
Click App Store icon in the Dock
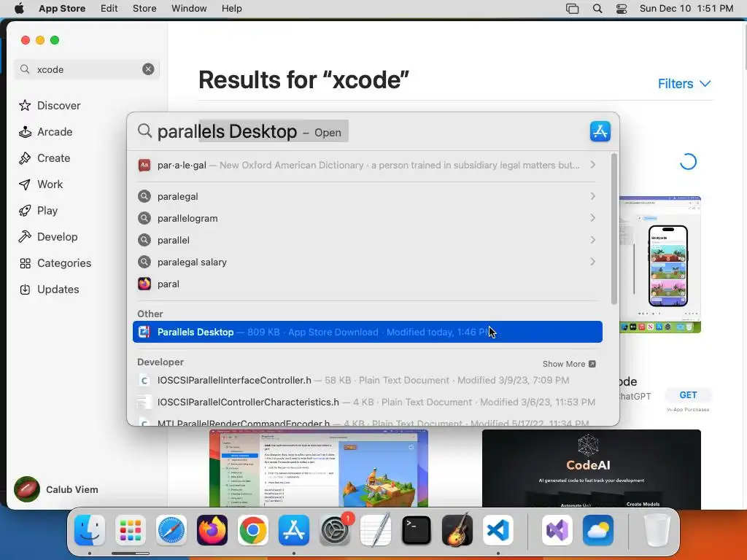pos(294,529)
